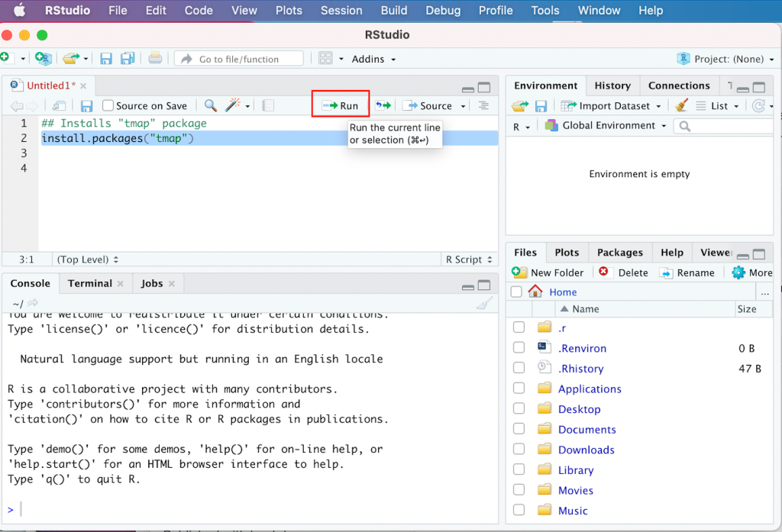Viewport: 782px width, 532px height.
Task: Refresh the Environment pane
Action: click(758, 105)
